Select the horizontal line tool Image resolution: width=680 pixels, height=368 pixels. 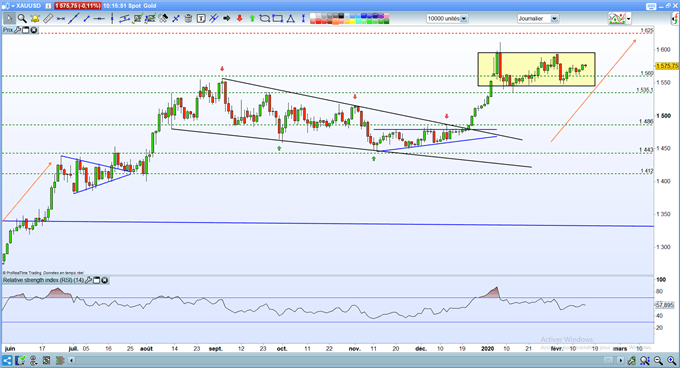pos(99,19)
